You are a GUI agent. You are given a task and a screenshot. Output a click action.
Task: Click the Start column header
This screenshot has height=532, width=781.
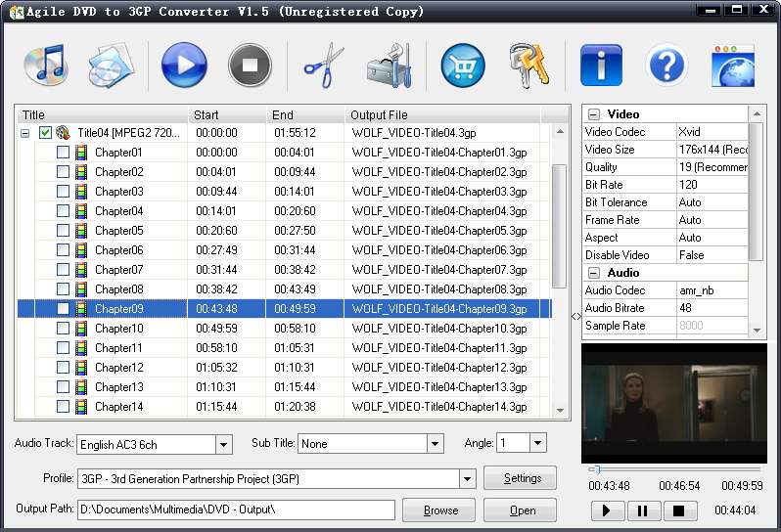click(227, 115)
